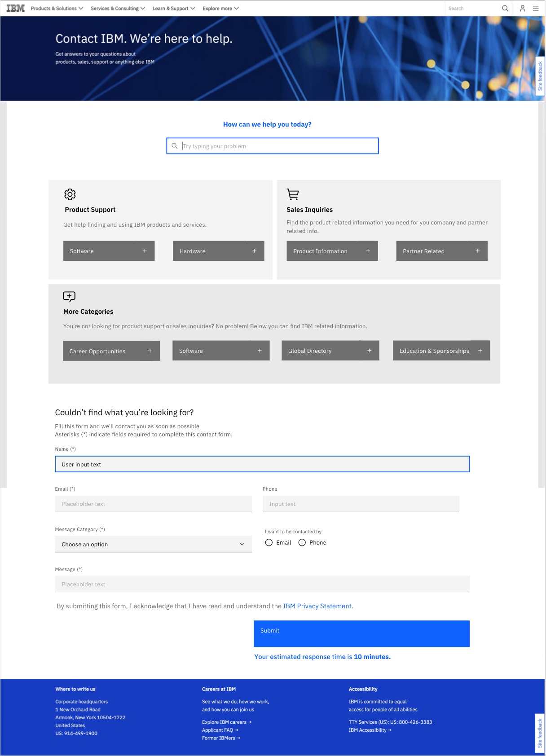Open the upper Site feedback tab
The height and width of the screenshot is (756, 546).
(x=540, y=76)
